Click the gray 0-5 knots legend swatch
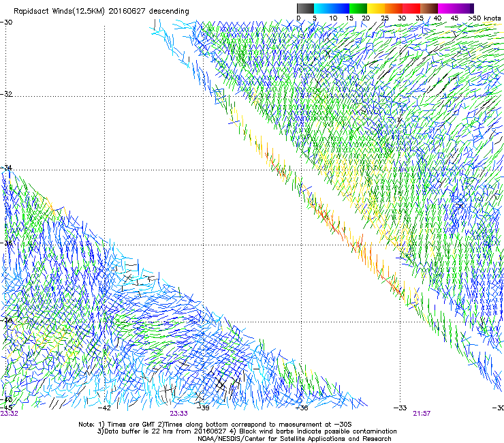 [x=305, y=8]
